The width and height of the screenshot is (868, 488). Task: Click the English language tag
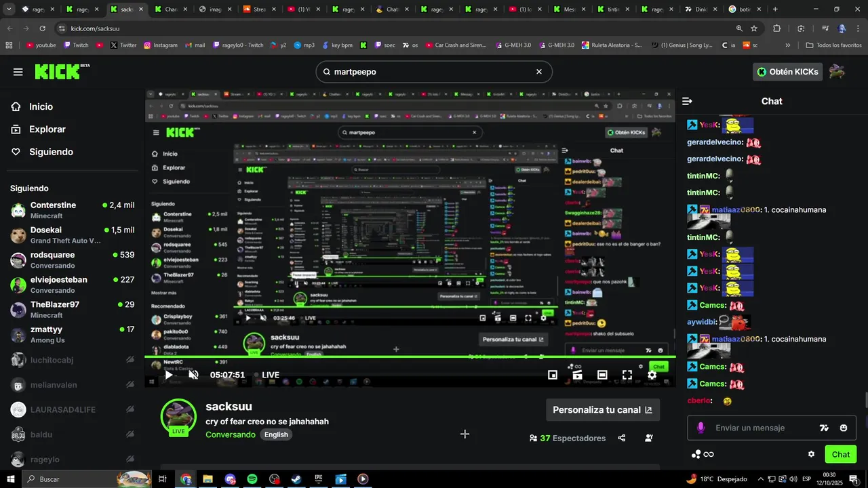(x=276, y=434)
